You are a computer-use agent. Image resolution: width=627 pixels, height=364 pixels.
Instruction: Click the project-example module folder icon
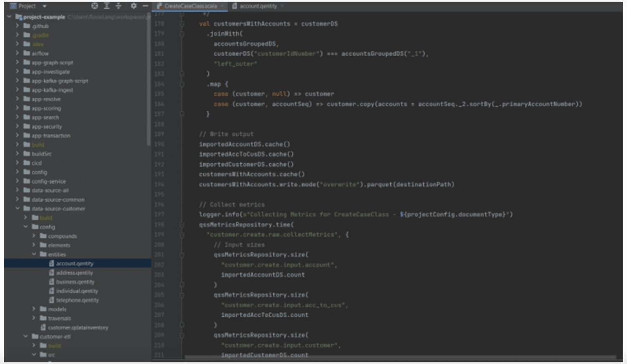[18, 17]
